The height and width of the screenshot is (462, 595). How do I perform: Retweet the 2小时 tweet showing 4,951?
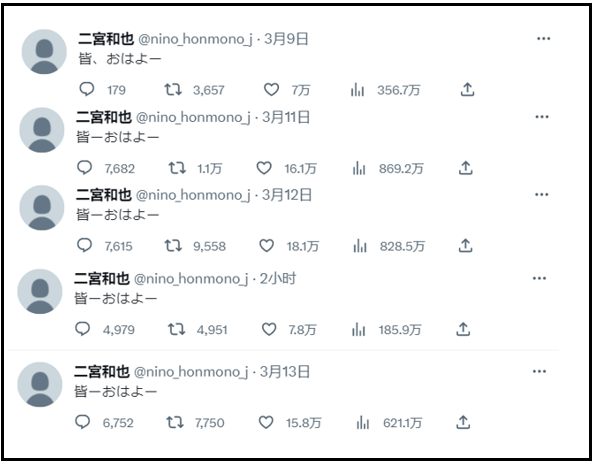pyautogui.click(x=176, y=329)
